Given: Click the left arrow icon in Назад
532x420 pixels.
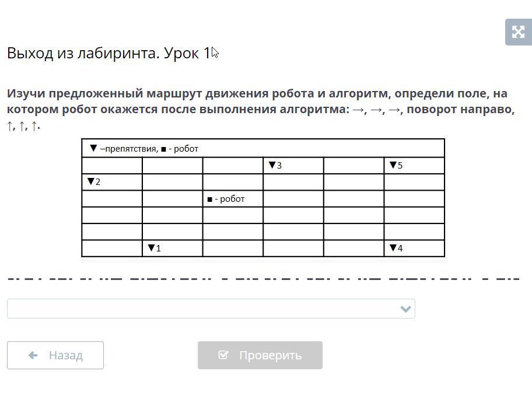Looking at the screenshot, I should point(33,355).
